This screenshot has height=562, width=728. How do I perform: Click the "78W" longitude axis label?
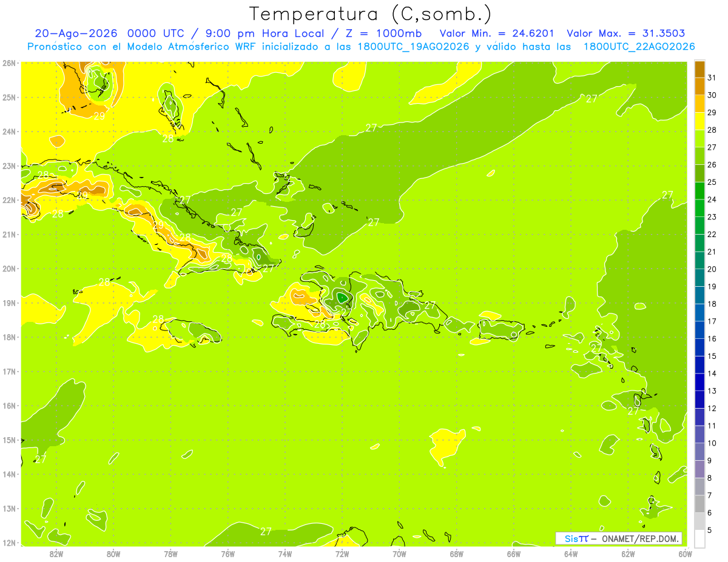point(170,554)
